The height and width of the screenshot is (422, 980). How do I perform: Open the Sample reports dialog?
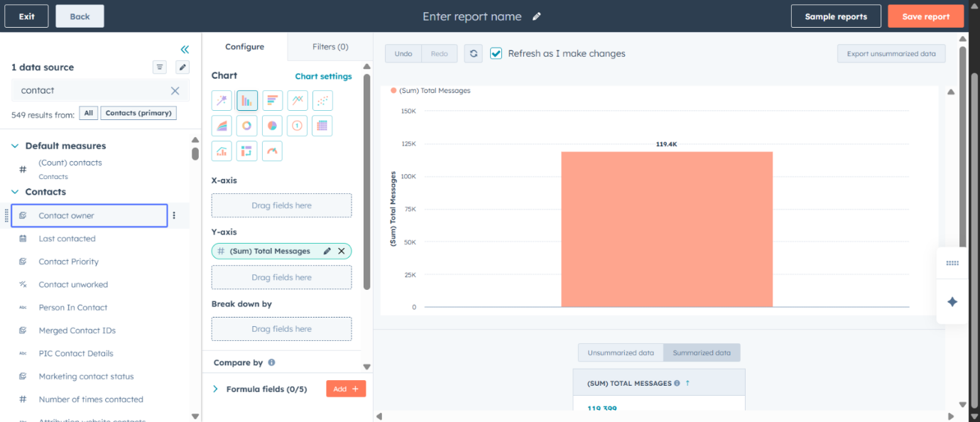click(836, 16)
